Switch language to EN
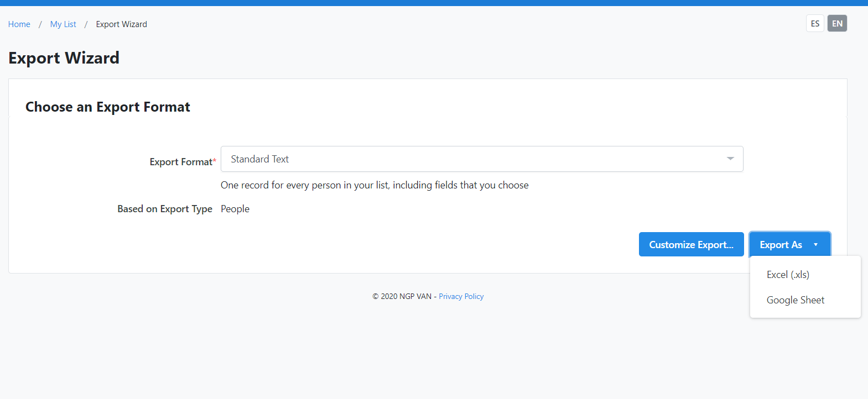 [x=837, y=23]
